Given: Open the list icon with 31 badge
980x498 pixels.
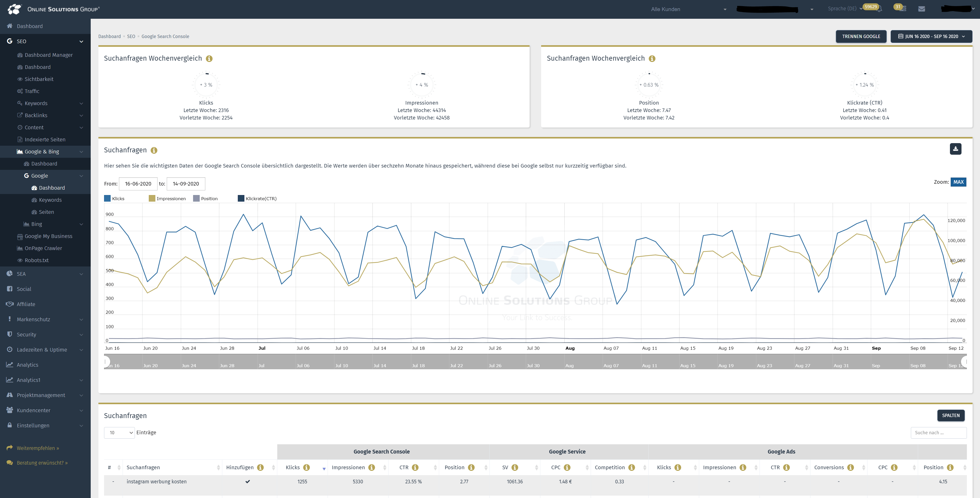Looking at the screenshot, I should point(903,9).
